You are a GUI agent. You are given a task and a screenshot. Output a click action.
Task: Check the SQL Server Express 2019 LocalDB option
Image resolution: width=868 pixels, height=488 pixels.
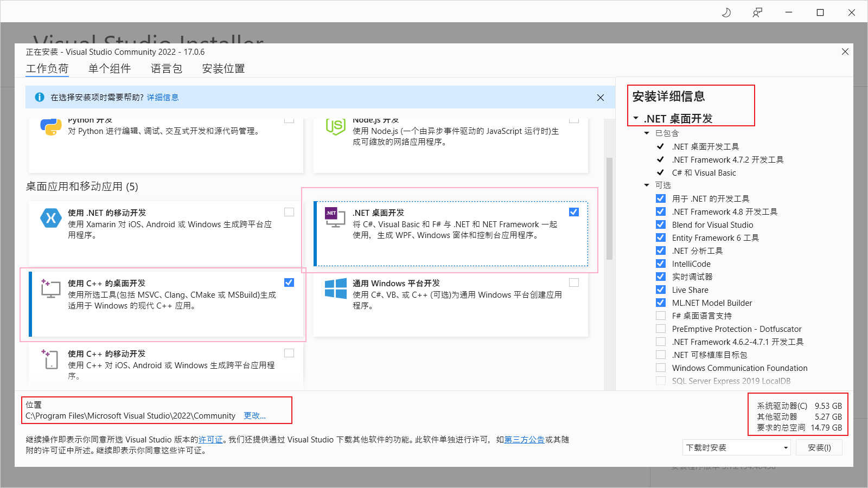pyautogui.click(x=661, y=381)
